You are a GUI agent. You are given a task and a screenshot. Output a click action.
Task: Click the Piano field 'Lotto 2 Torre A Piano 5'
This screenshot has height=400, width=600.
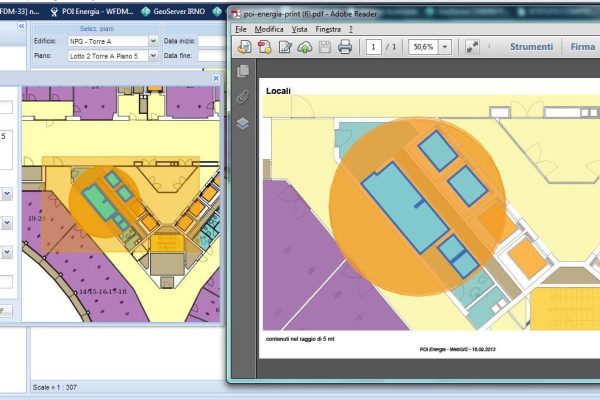(108, 56)
